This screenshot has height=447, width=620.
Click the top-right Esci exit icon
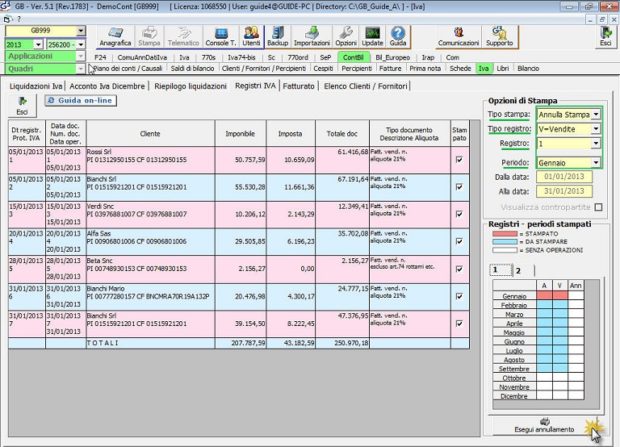605,37
